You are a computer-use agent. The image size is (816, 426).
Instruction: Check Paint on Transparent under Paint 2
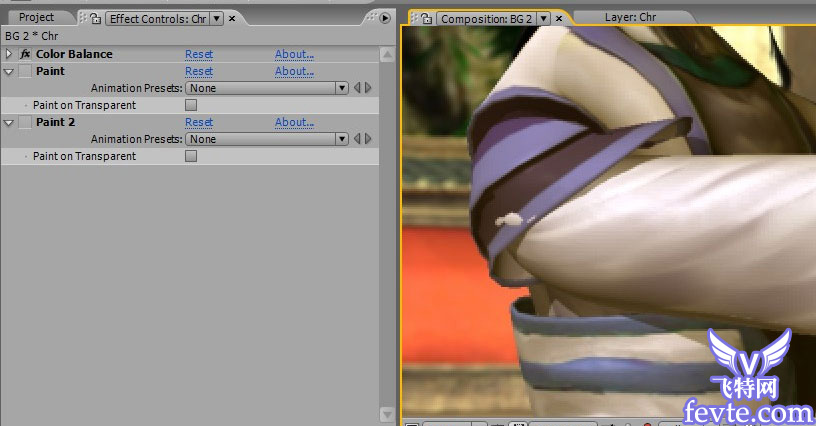pos(191,156)
